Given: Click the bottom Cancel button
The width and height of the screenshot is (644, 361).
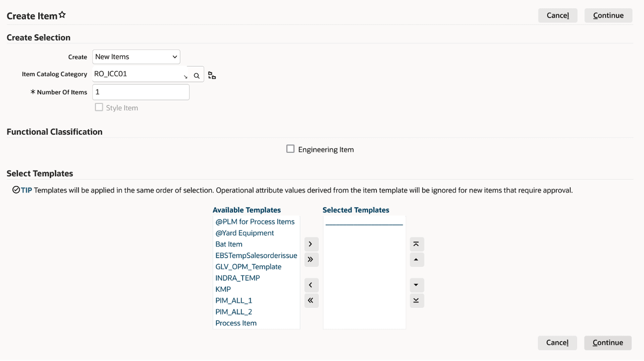Looking at the screenshot, I should point(557,343).
